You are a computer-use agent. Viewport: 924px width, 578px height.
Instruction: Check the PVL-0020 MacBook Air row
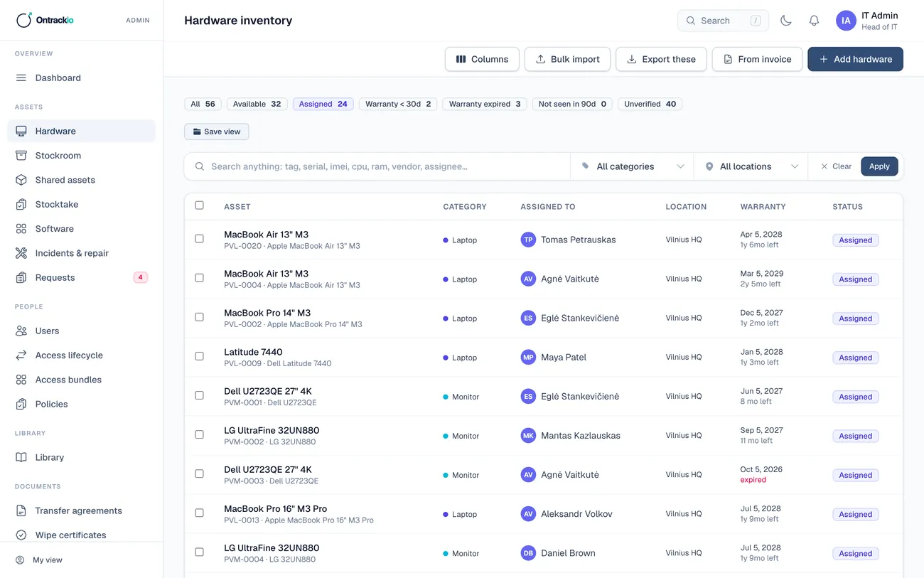pos(199,239)
